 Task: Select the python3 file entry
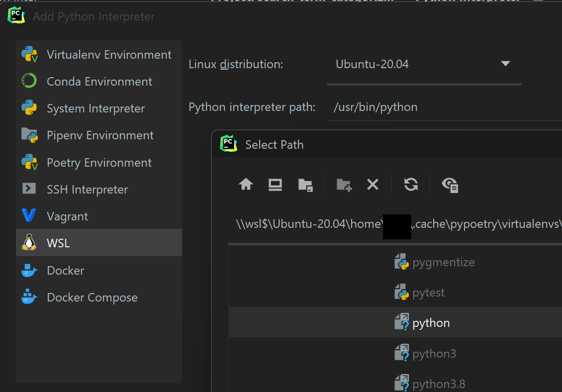(395, 353)
